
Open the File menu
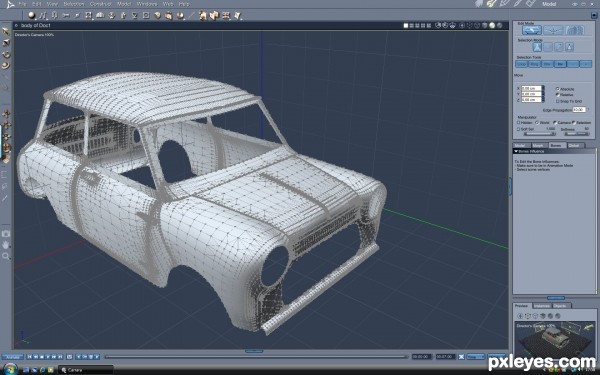tap(22, 4)
